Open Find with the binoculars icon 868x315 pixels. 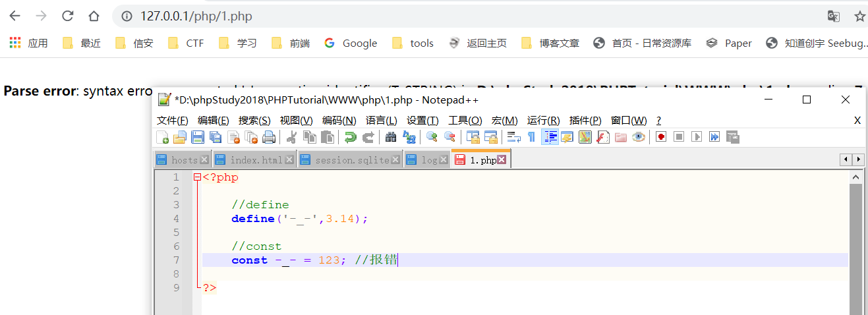click(x=391, y=136)
